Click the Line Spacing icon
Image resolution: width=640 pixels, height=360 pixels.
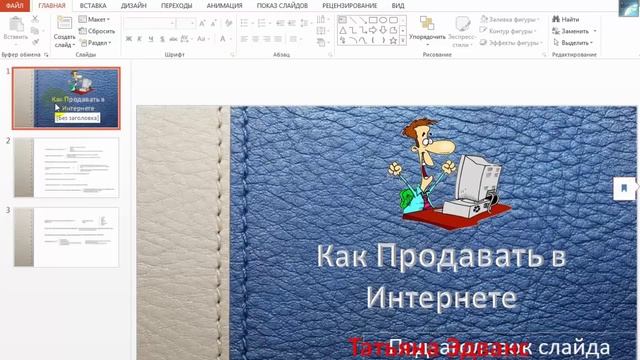point(304,23)
